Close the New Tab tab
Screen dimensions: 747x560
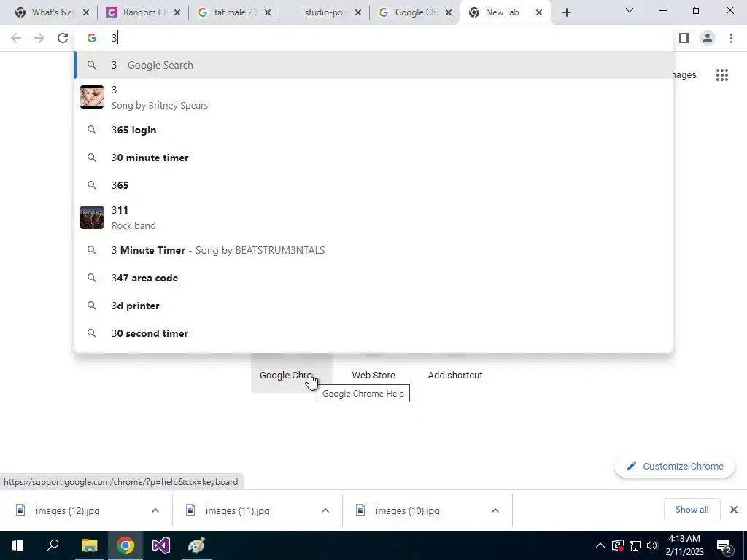click(x=539, y=12)
